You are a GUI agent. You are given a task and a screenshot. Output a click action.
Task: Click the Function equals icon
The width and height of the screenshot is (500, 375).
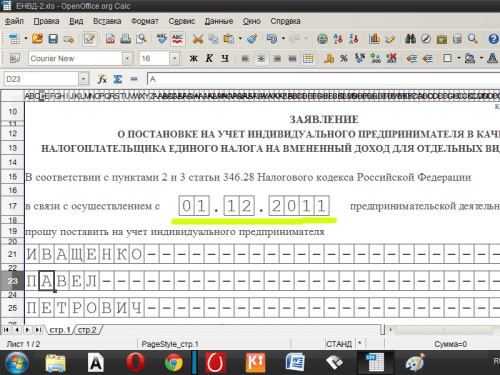pyautogui.click(x=134, y=79)
